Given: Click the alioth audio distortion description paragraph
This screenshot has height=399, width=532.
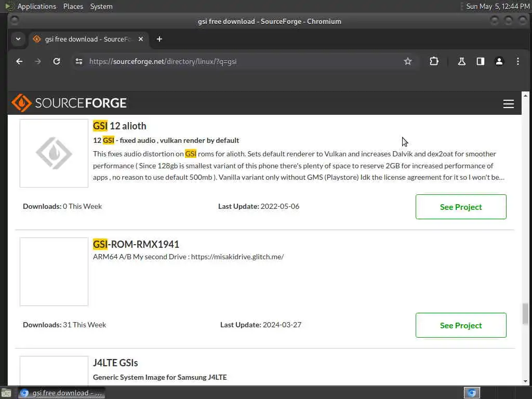Looking at the screenshot, I should 299,166.
